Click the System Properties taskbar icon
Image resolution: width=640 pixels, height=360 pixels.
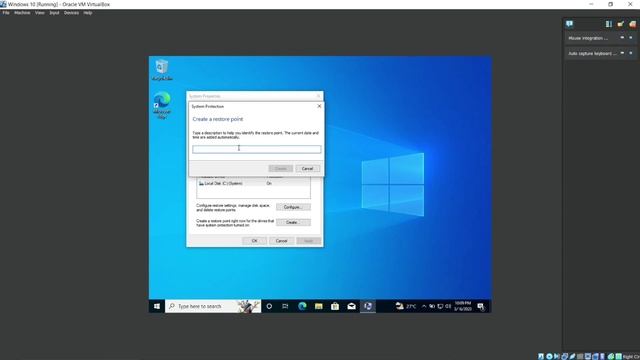click(368, 306)
